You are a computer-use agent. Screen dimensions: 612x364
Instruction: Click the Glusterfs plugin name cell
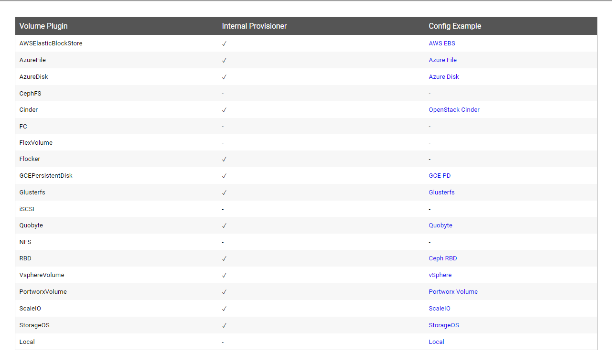[32, 193]
